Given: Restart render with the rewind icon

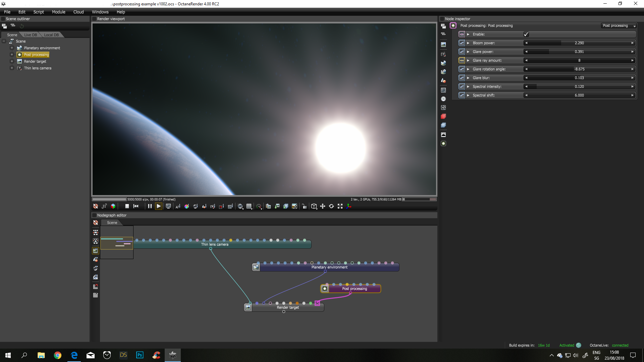Looking at the screenshot, I should coord(136,206).
